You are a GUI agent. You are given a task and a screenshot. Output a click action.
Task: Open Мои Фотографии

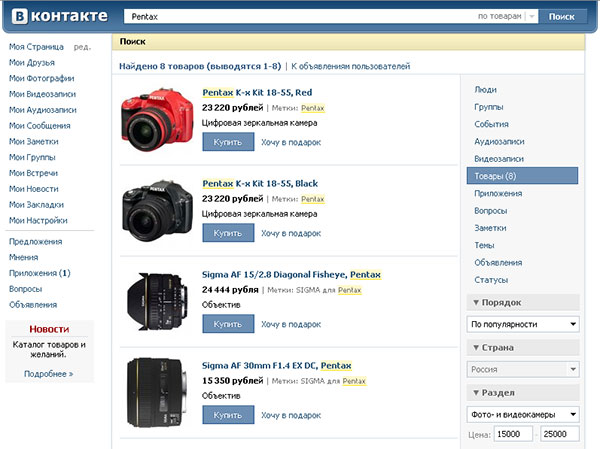click(42, 78)
